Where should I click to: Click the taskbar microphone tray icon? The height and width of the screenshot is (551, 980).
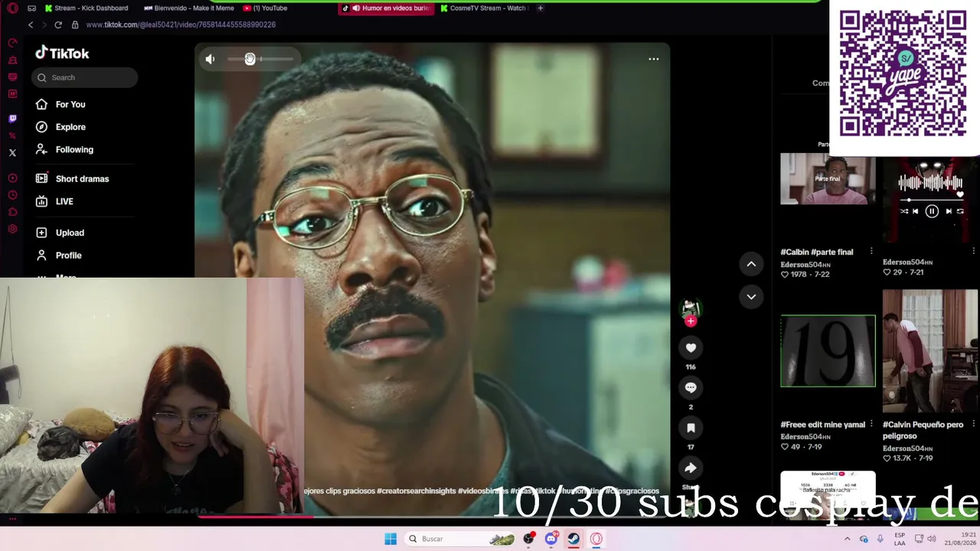click(x=880, y=539)
